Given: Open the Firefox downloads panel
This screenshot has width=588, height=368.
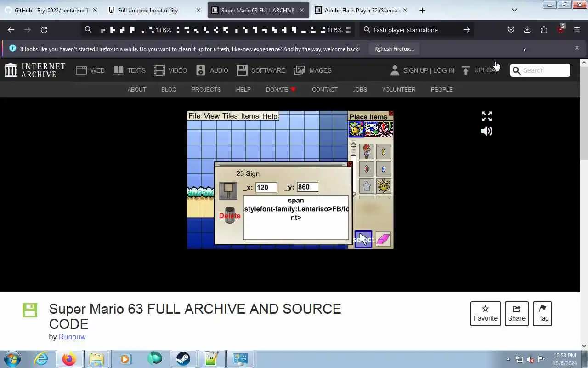Looking at the screenshot, I should (527, 29).
